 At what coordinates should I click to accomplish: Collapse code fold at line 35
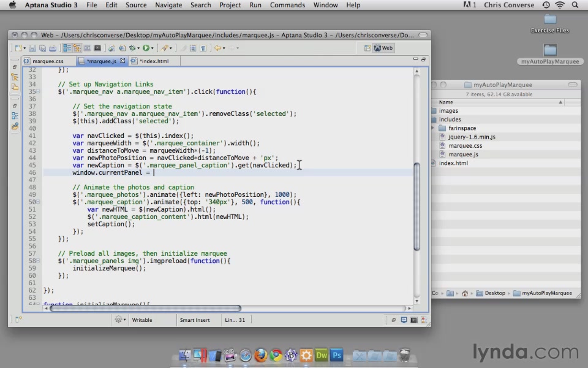(38, 91)
